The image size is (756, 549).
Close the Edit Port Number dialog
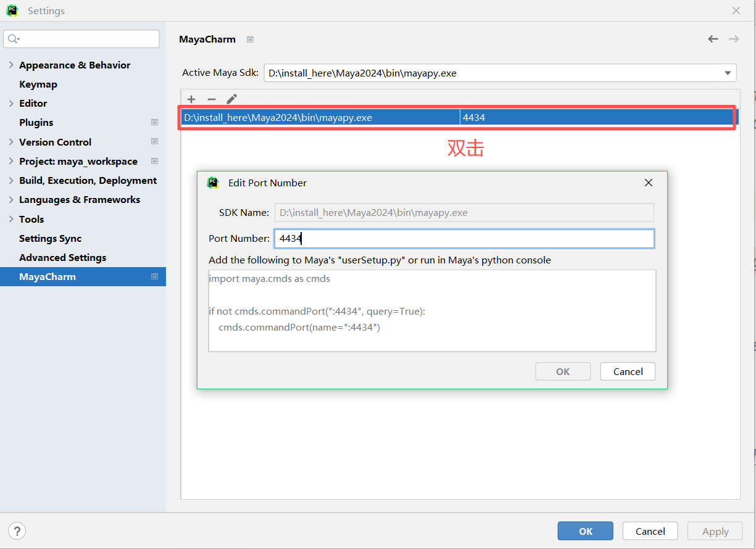pos(648,183)
